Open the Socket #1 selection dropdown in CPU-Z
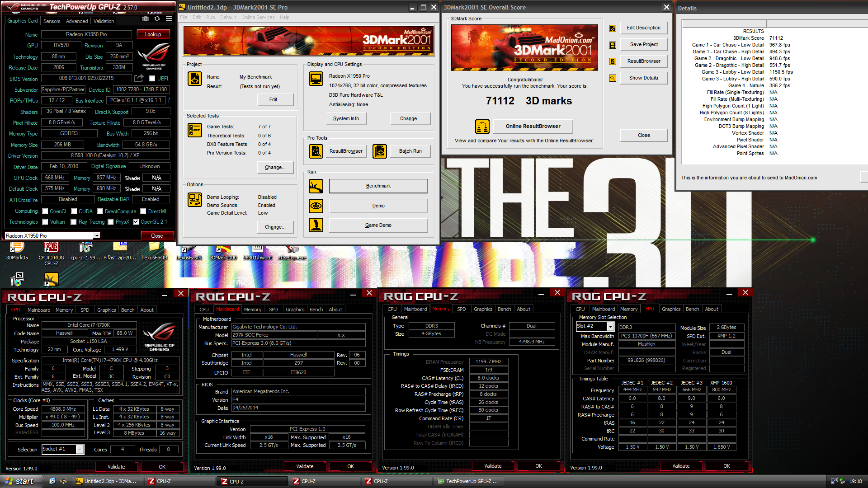 tap(80, 449)
